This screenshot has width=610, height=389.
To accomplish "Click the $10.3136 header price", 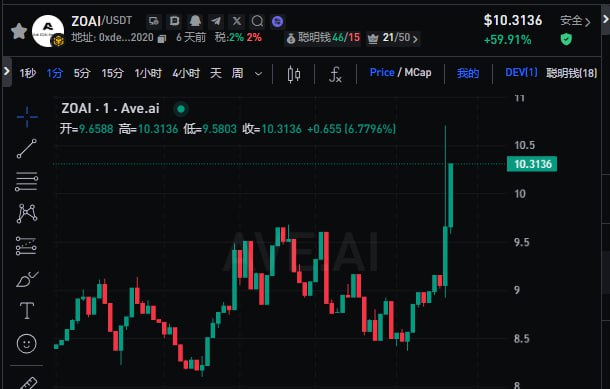I will tap(513, 20).
